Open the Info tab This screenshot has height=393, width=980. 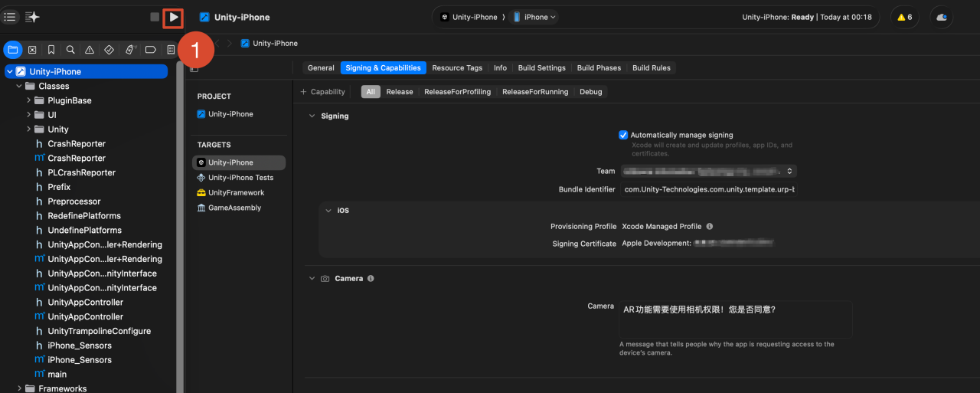[500, 68]
